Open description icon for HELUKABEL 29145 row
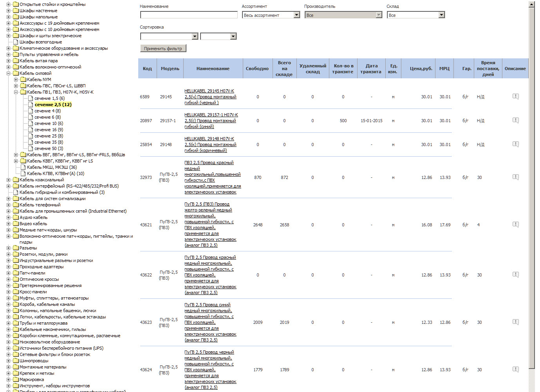The height and width of the screenshot is (392, 540). coord(515,96)
